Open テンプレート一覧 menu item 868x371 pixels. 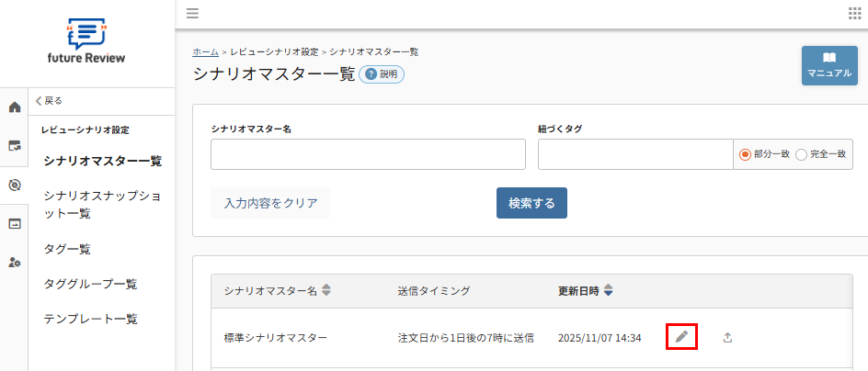(x=90, y=319)
